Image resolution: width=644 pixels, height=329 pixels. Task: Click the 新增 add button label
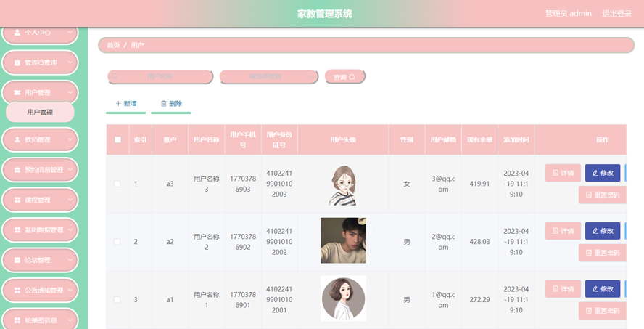click(x=131, y=104)
